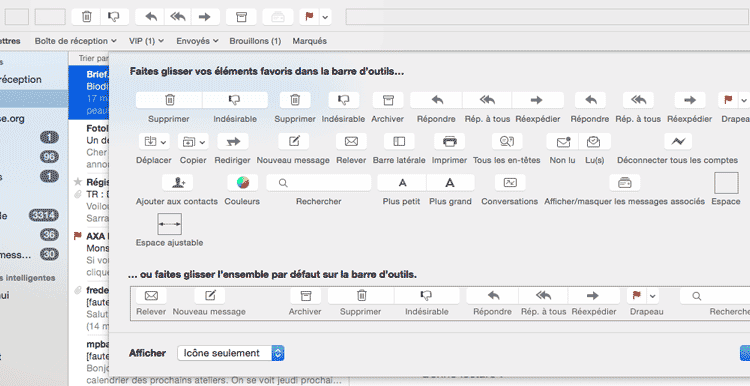The image size is (750, 386).
Task: Click the archive box icon in main toolbar
Action: (x=242, y=17)
